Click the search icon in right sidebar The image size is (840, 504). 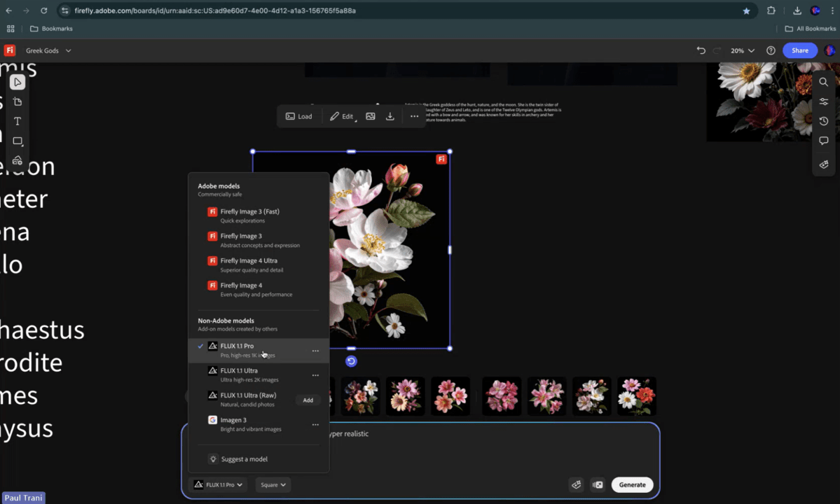pos(824,83)
